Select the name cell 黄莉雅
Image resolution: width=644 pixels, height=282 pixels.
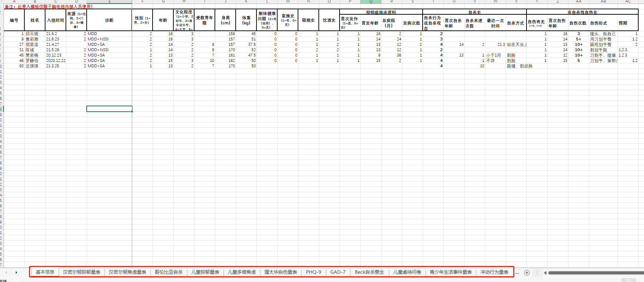click(x=35, y=39)
